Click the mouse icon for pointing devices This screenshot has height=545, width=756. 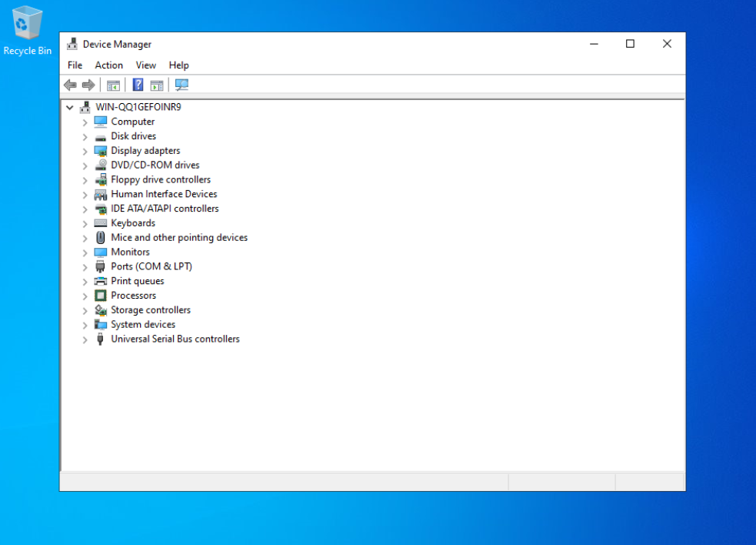(x=100, y=238)
